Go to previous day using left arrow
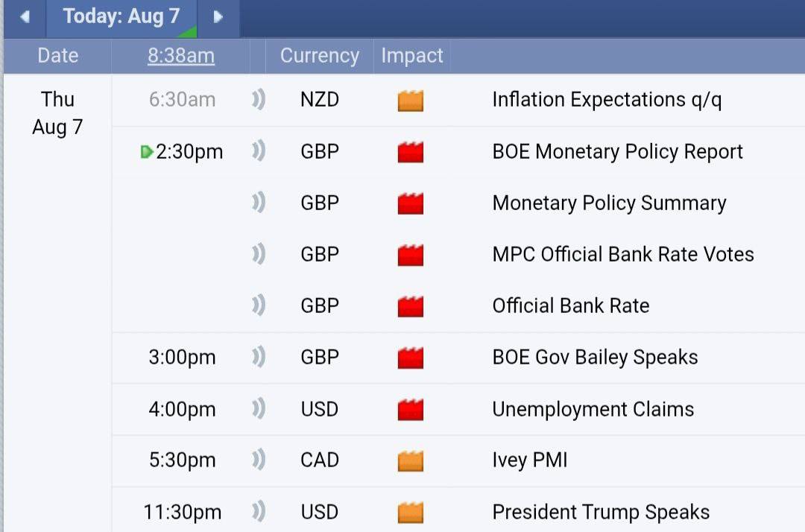The width and height of the screenshot is (805, 532). coord(24,17)
